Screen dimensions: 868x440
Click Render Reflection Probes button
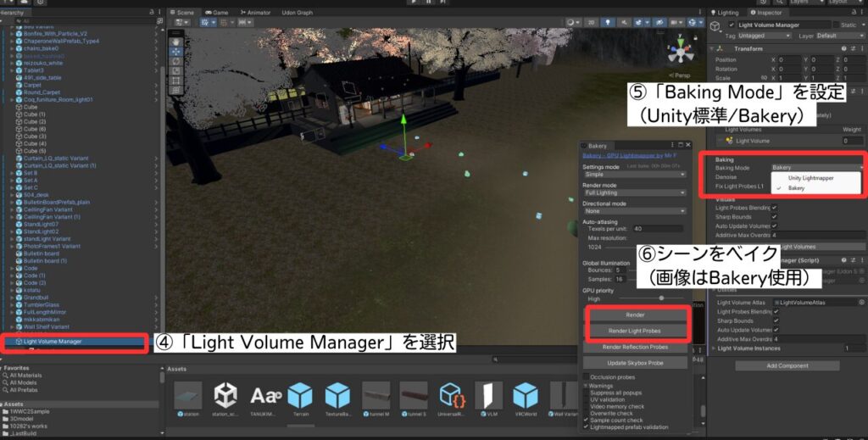click(x=635, y=347)
